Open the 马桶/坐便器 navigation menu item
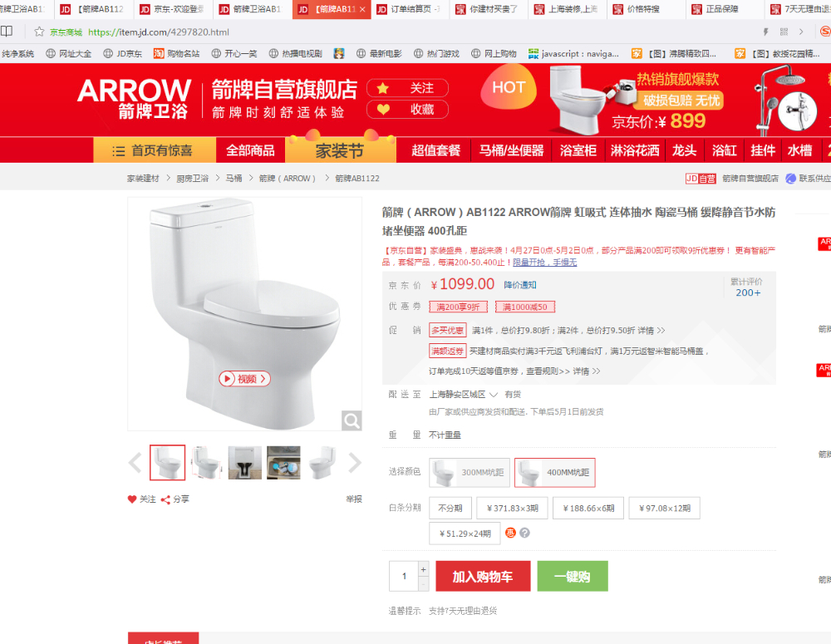The width and height of the screenshot is (831, 644). pos(511,150)
